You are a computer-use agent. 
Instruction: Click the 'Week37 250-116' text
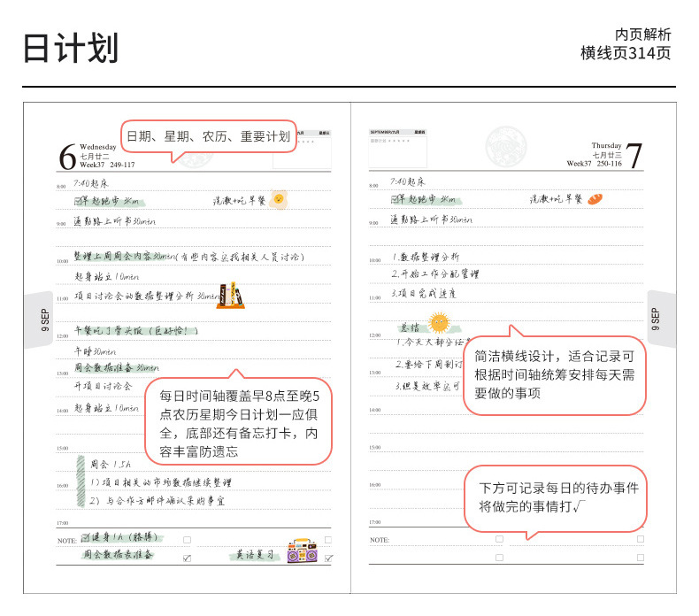pos(595,164)
